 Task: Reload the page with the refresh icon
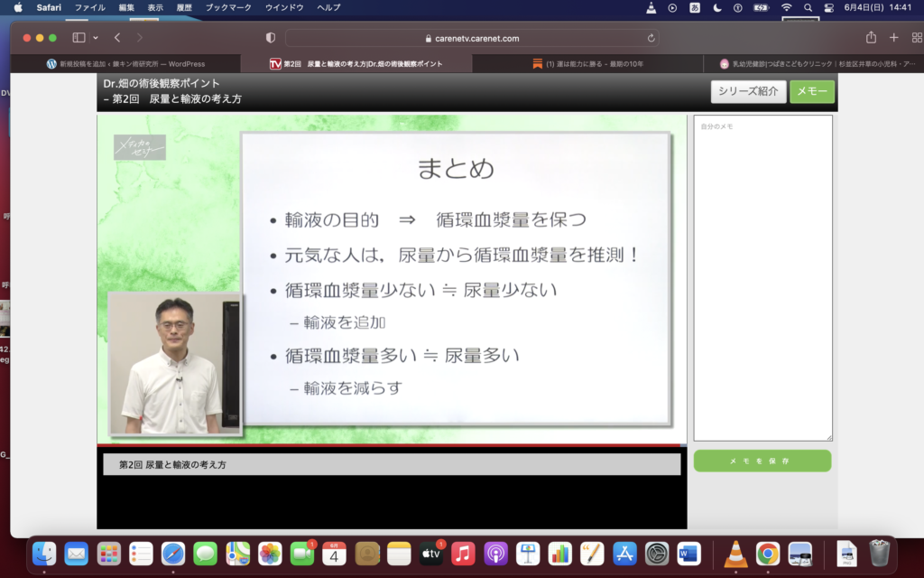651,38
